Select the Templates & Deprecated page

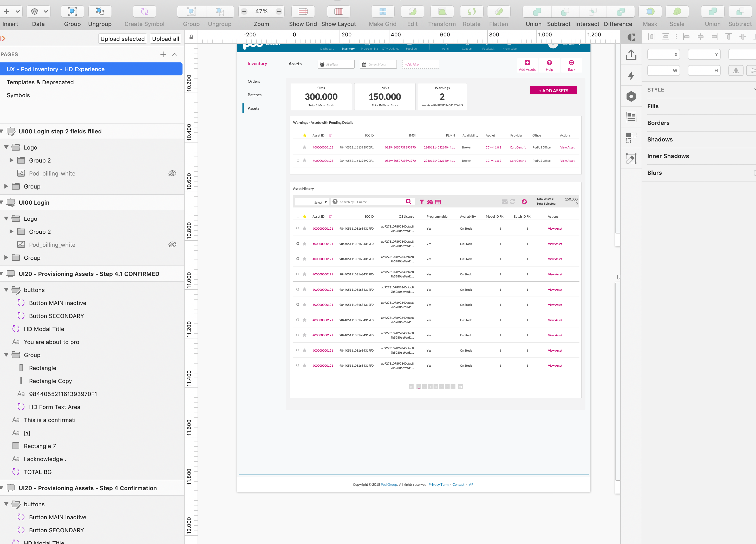(x=40, y=82)
